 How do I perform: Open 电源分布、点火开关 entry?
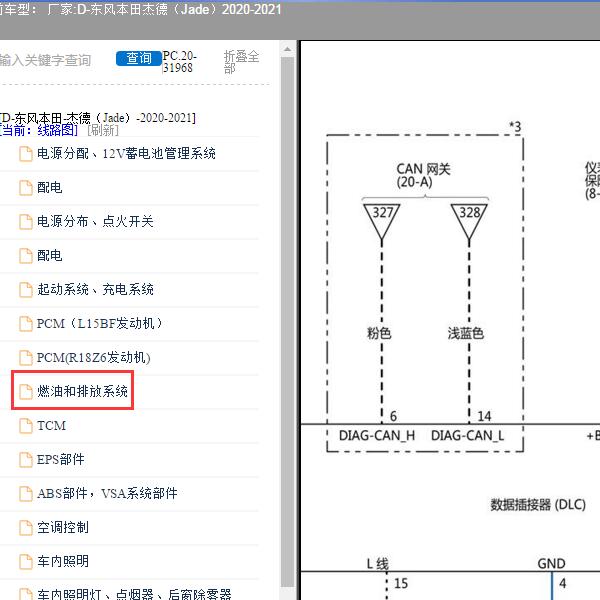(x=95, y=222)
